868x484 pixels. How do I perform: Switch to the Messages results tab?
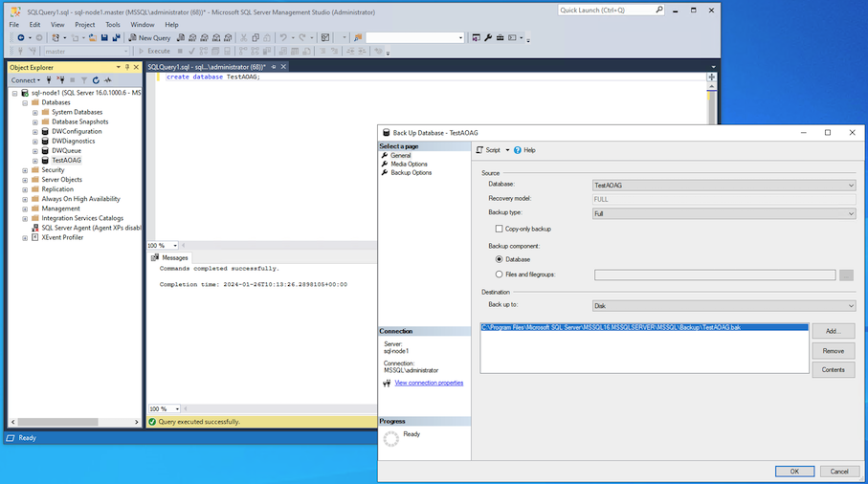point(169,257)
